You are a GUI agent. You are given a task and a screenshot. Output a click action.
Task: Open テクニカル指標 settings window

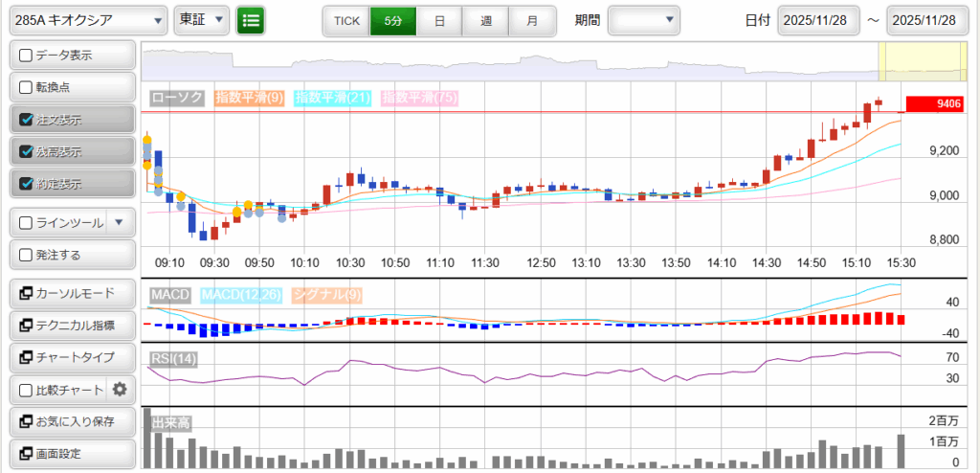[x=72, y=326]
